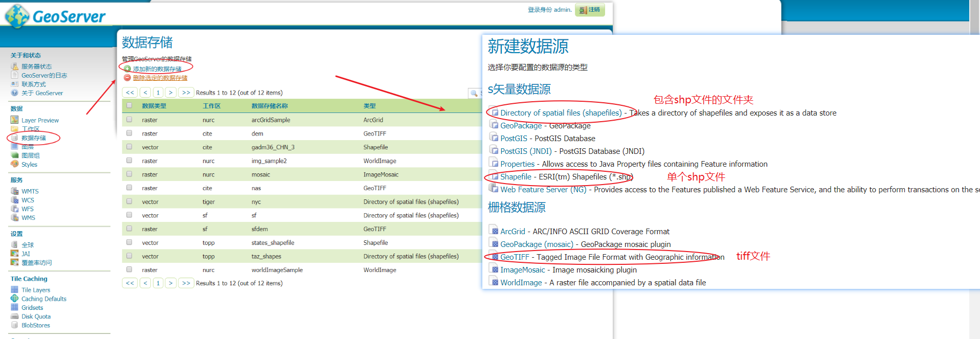The width and height of the screenshot is (980, 339).
Task: Open the states_shapefile store name
Action: (x=273, y=243)
